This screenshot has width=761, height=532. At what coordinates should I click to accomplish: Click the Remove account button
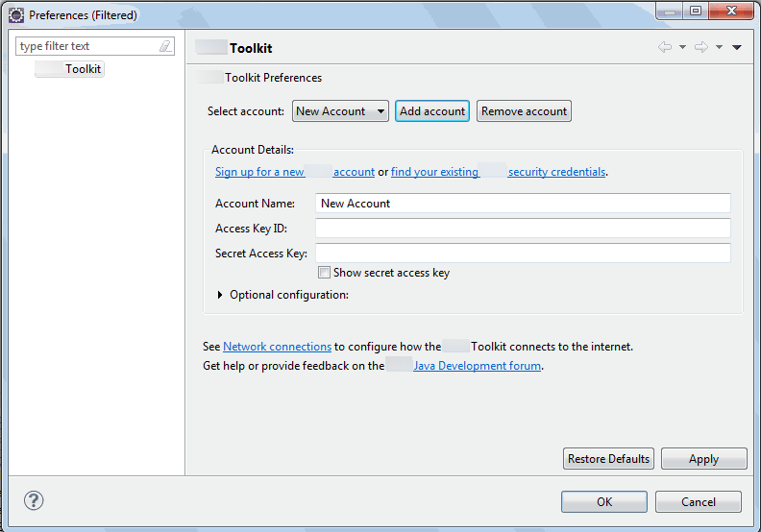point(524,111)
